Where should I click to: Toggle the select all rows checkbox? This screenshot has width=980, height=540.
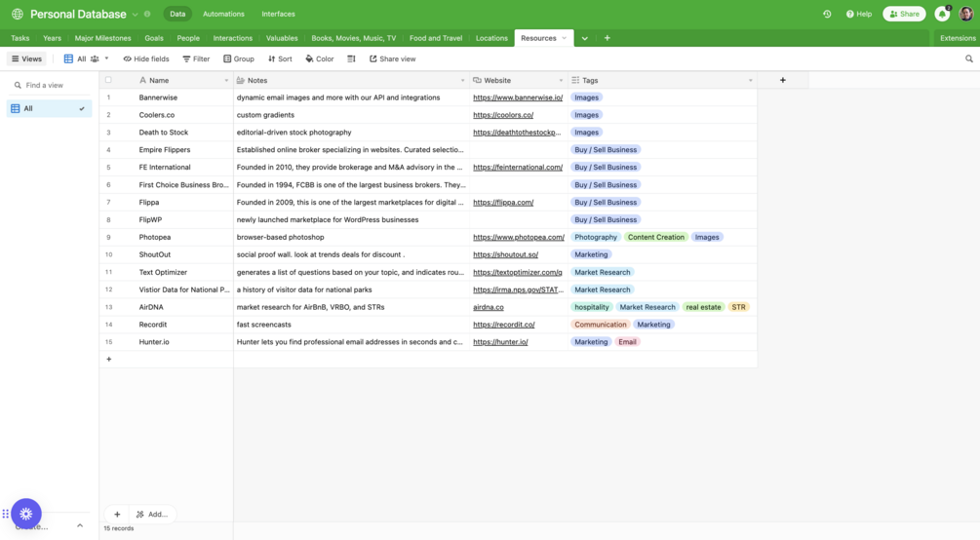coord(108,80)
